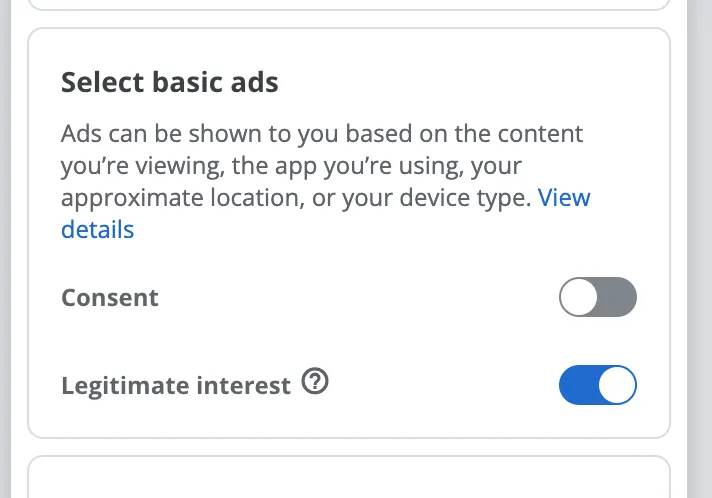Enable the Consent toggle
Viewport: 712px width, 498px height.
pos(597,297)
